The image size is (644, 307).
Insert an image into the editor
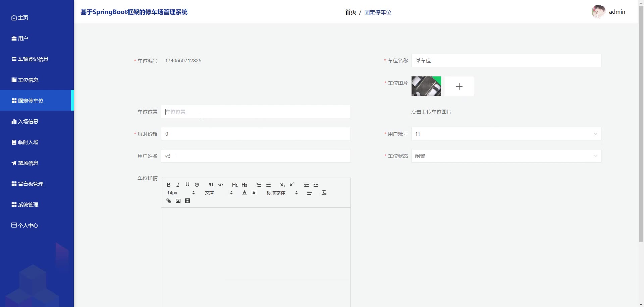tap(178, 201)
